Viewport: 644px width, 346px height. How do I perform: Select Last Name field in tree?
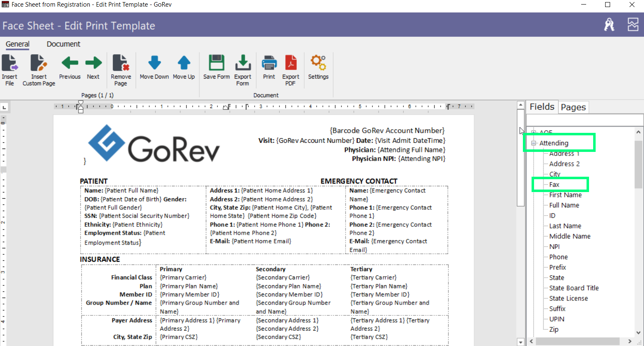pos(565,226)
